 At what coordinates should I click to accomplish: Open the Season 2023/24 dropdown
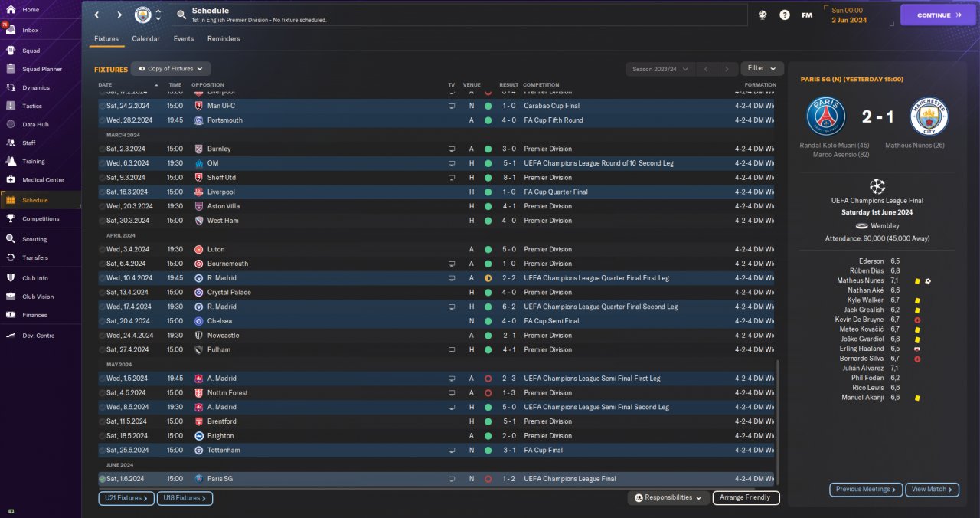[x=661, y=69]
